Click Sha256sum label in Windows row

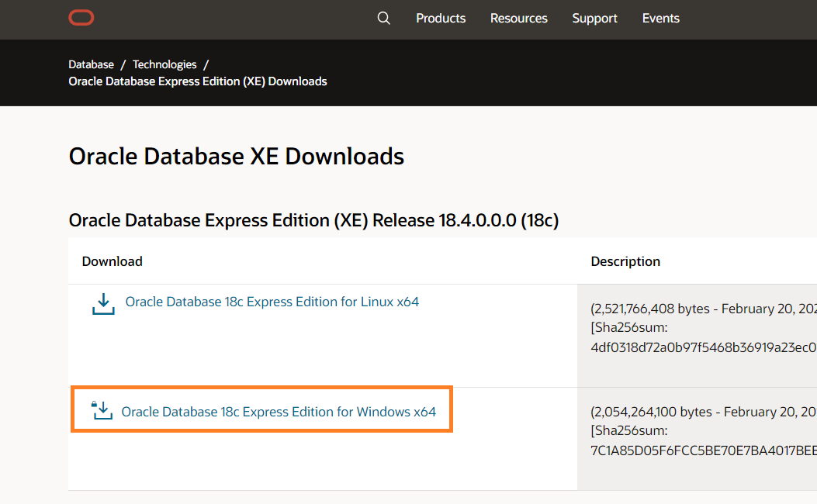[629, 430]
